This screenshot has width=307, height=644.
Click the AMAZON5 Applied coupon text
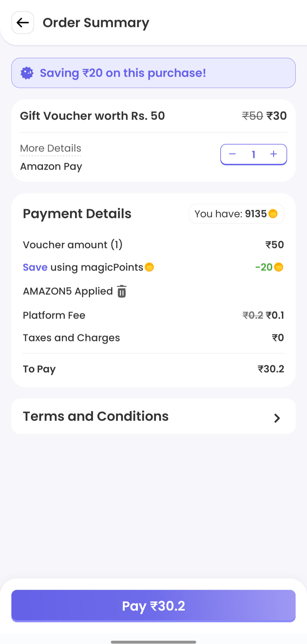pyautogui.click(x=68, y=291)
